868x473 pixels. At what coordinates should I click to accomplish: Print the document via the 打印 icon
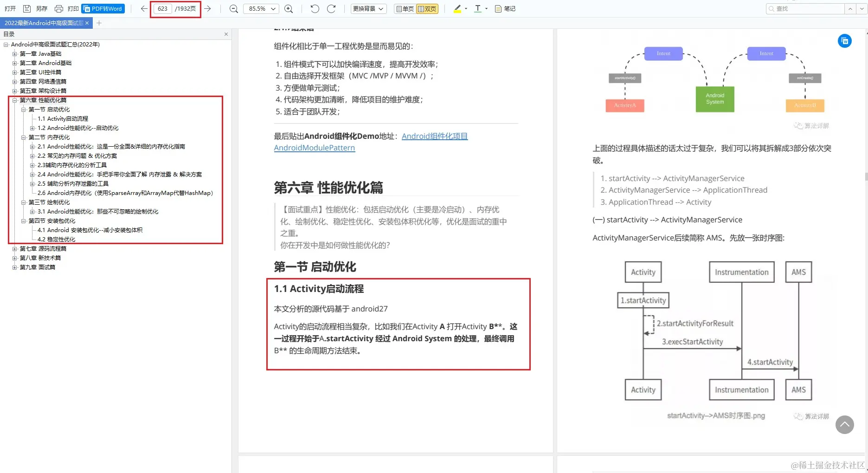pos(59,8)
